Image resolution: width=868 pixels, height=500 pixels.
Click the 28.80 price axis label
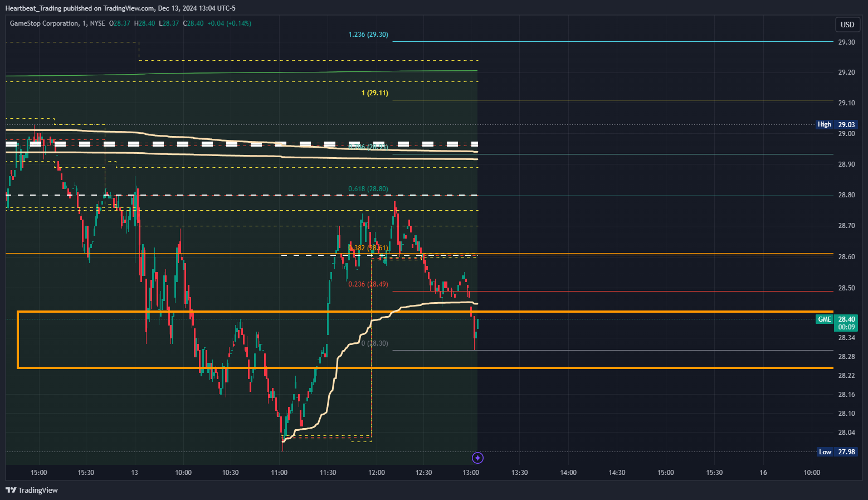point(846,195)
